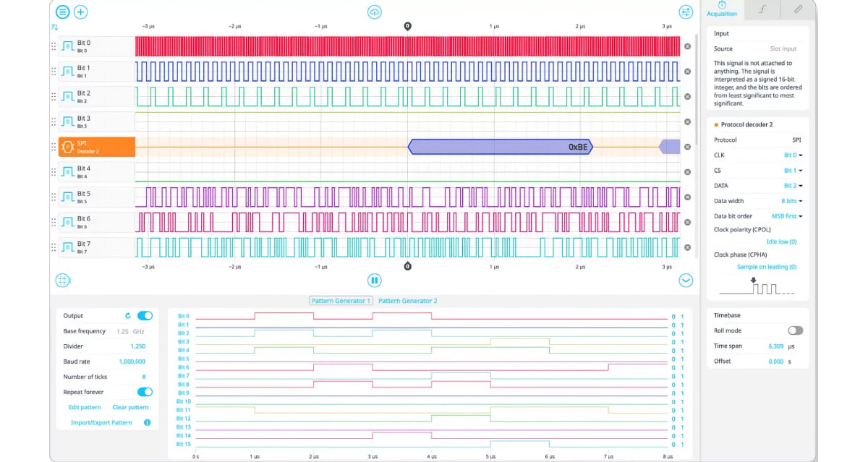The width and height of the screenshot is (868, 462).
Task: Click the Source Slot input value
Action: tap(783, 49)
